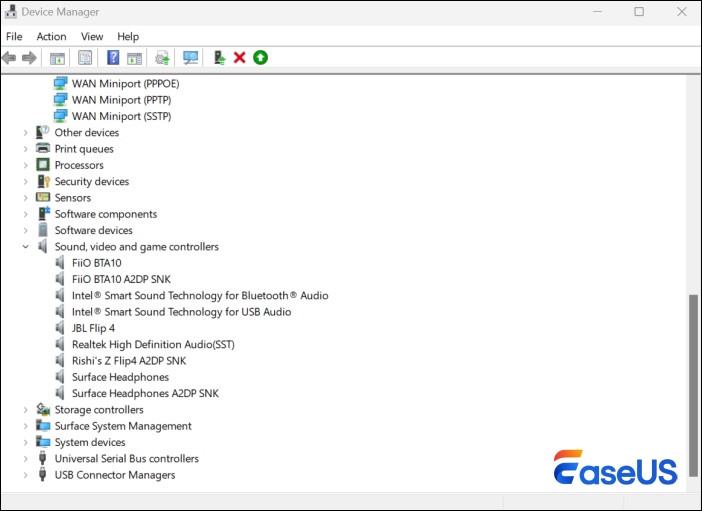Expand Universal Serial Bus controllers node
This screenshot has height=511, width=702.
click(26, 459)
